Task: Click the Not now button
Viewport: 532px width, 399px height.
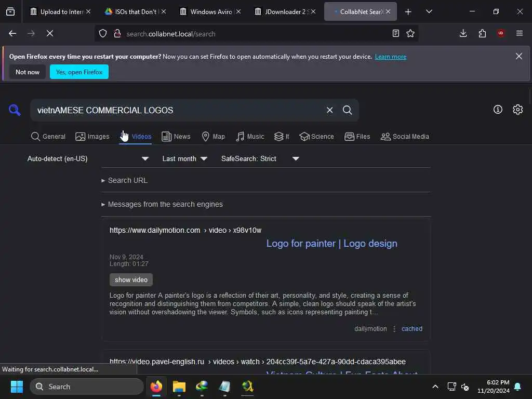Action: tap(28, 72)
